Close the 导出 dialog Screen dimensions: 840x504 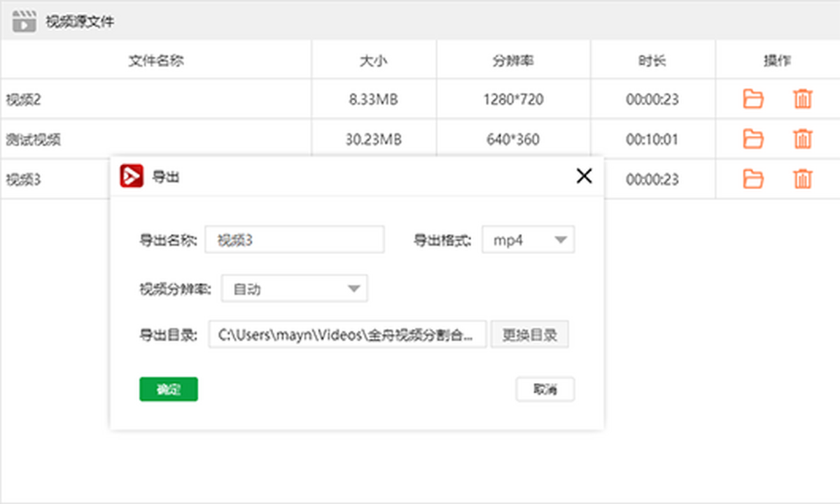click(x=584, y=176)
